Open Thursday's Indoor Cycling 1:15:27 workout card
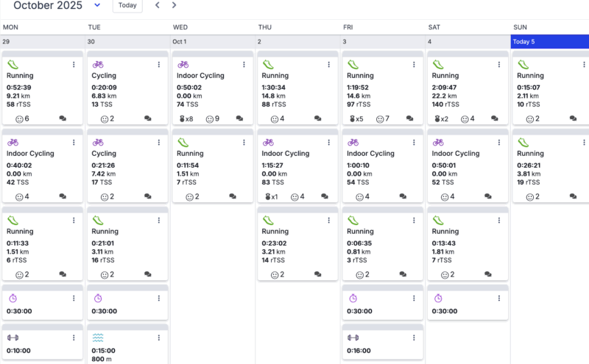 point(297,168)
